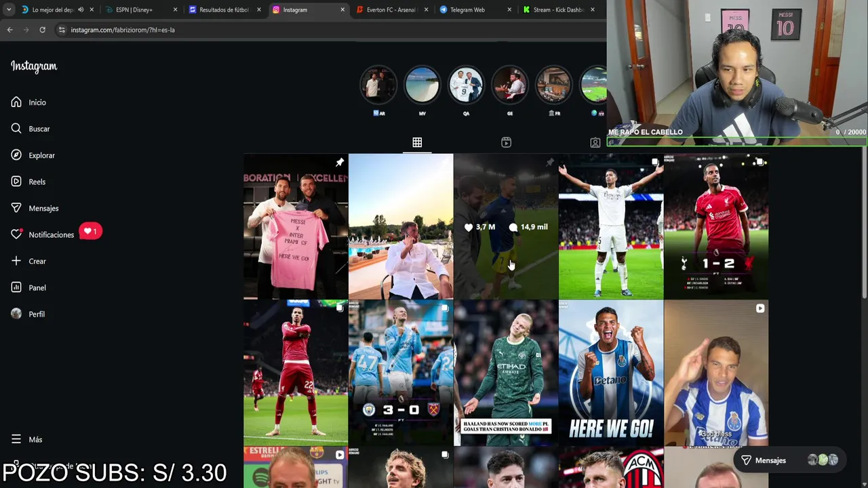Viewport: 868px width, 488px height.
Task: Open the sunset white shirt post
Action: [x=401, y=226]
